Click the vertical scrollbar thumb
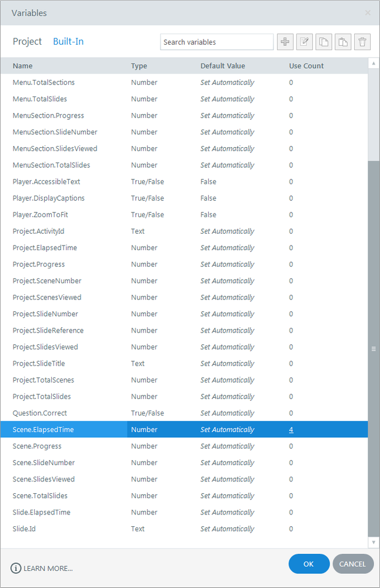 click(x=374, y=349)
